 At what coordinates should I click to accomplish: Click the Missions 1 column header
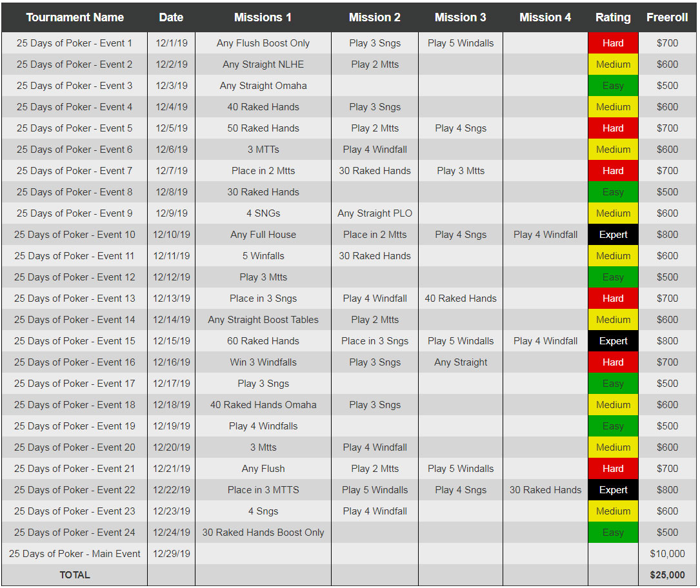pos(263,17)
